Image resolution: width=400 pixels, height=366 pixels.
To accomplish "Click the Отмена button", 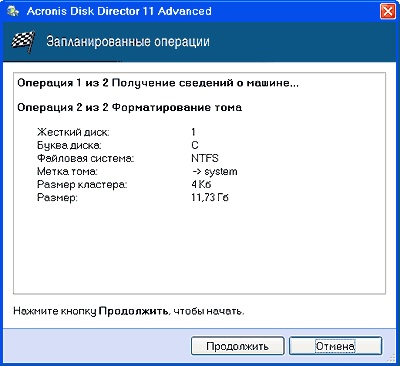I will coord(335,346).
